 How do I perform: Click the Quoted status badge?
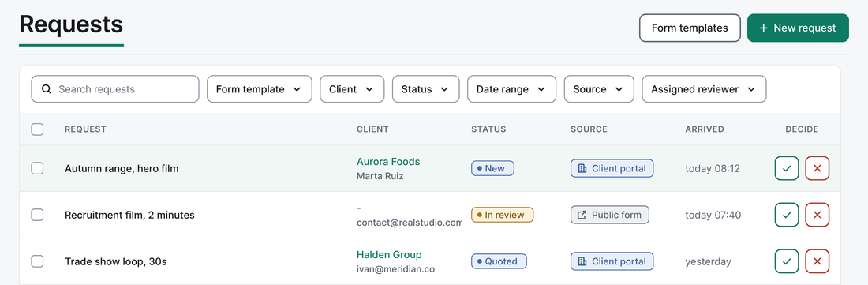pos(499,261)
